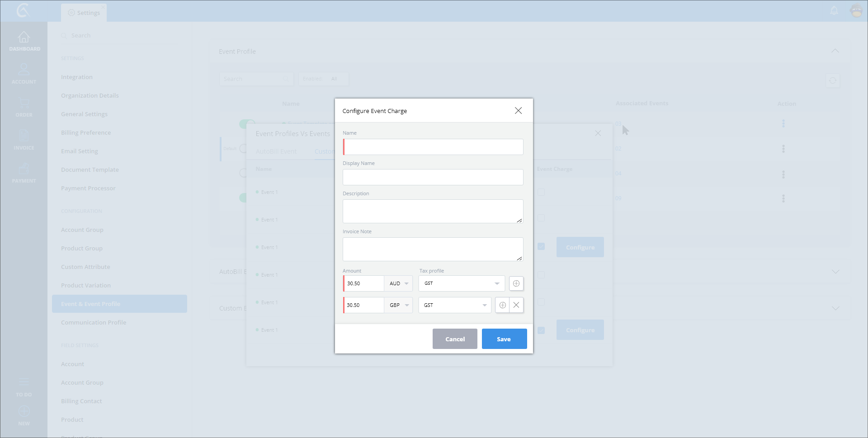Image resolution: width=868 pixels, height=438 pixels.
Task: Open the AUD currency dropdown
Action: [398, 283]
